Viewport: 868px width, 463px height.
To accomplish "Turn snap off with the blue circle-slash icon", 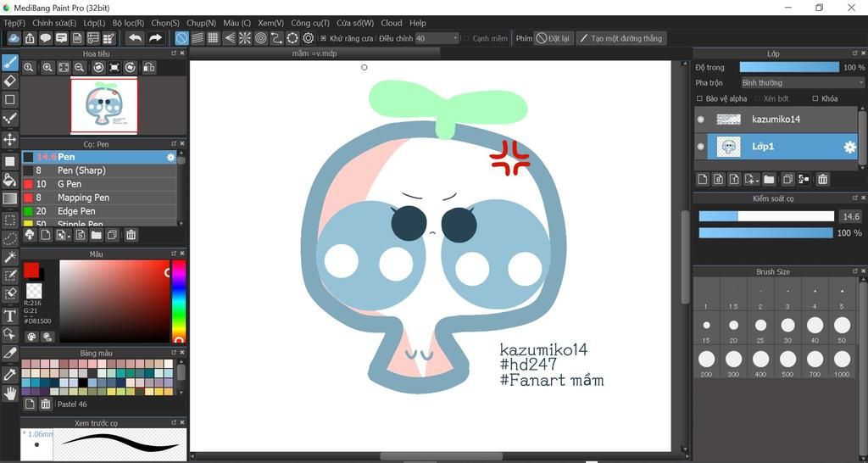I will (181, 38).
